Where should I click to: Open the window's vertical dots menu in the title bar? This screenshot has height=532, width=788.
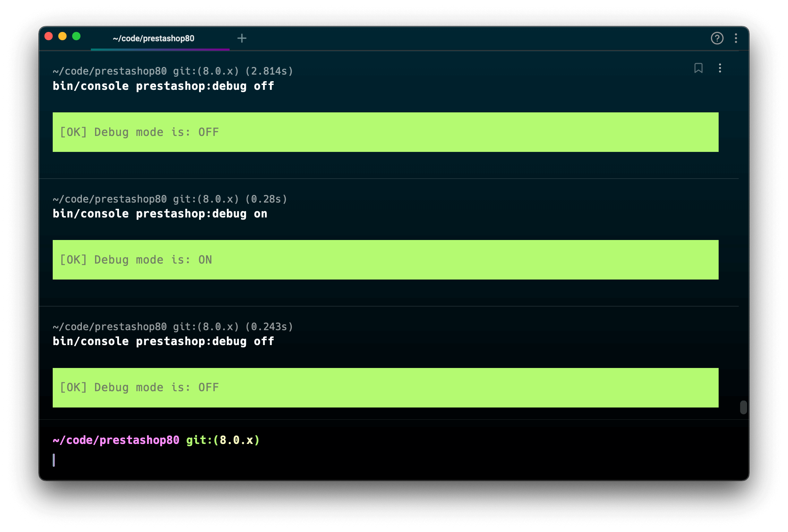[736, 38]
